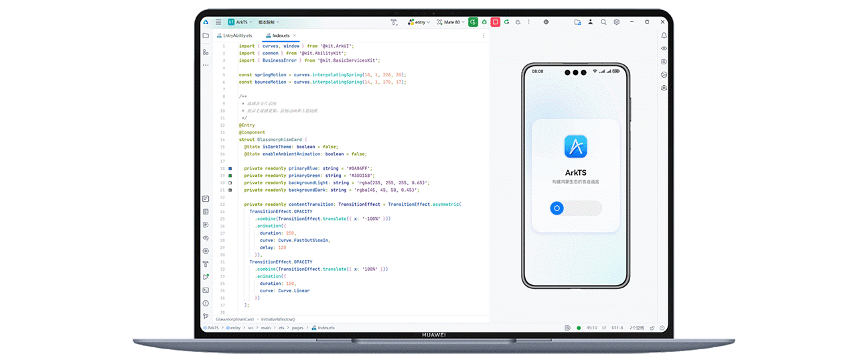Open the Terminal panel icon in left sidebar
The width and height of the screenshot is (868, 362).
pos(206,290)
